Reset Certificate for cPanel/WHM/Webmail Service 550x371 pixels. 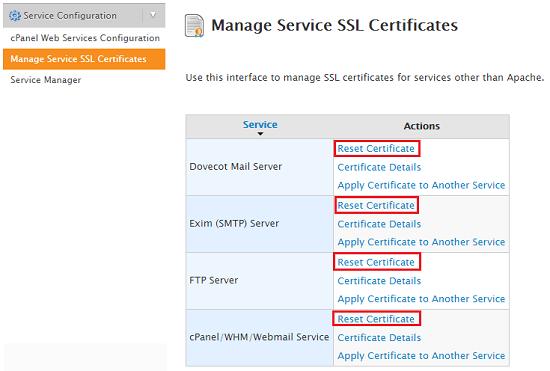coord(376,319)
